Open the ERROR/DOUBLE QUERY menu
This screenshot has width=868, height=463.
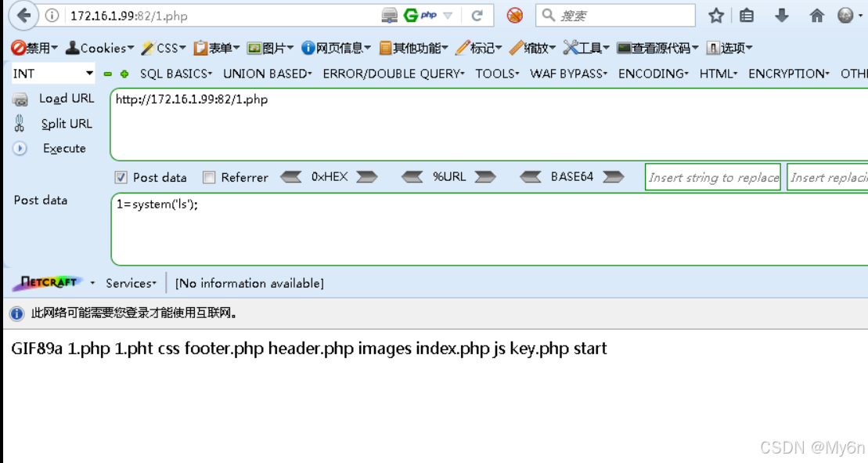tap(394, 74)
